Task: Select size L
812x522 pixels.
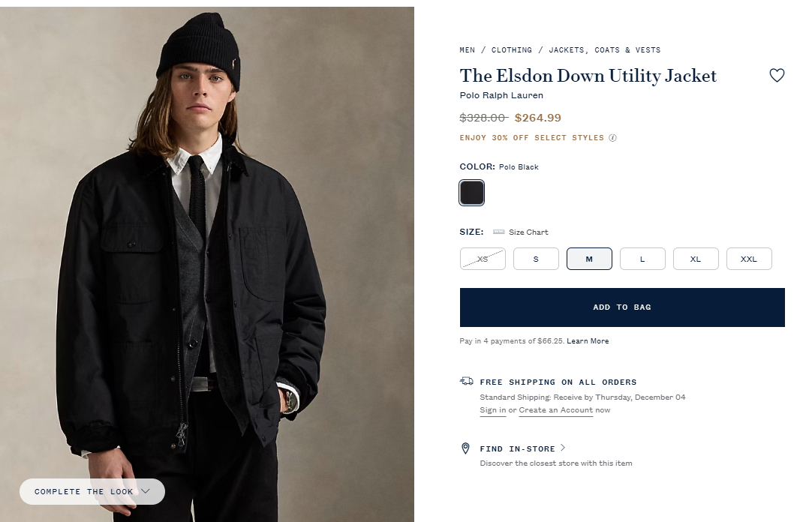Action: [x=642, y=259]
